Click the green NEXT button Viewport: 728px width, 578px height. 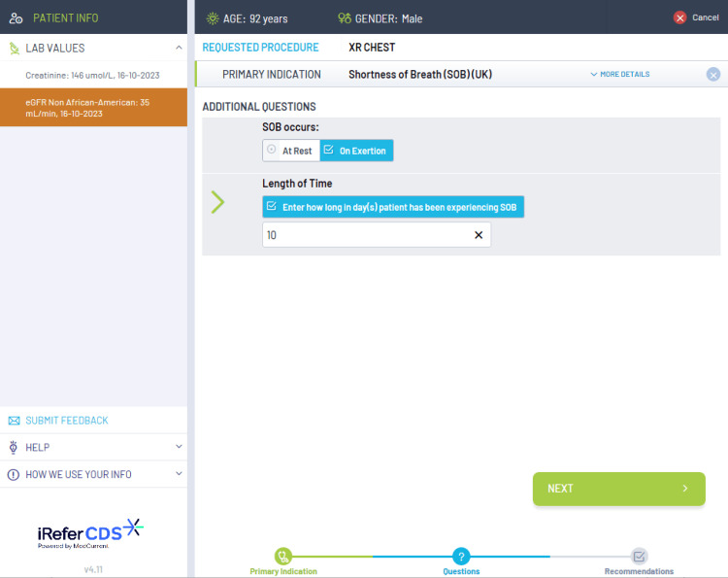click(619, 489)
